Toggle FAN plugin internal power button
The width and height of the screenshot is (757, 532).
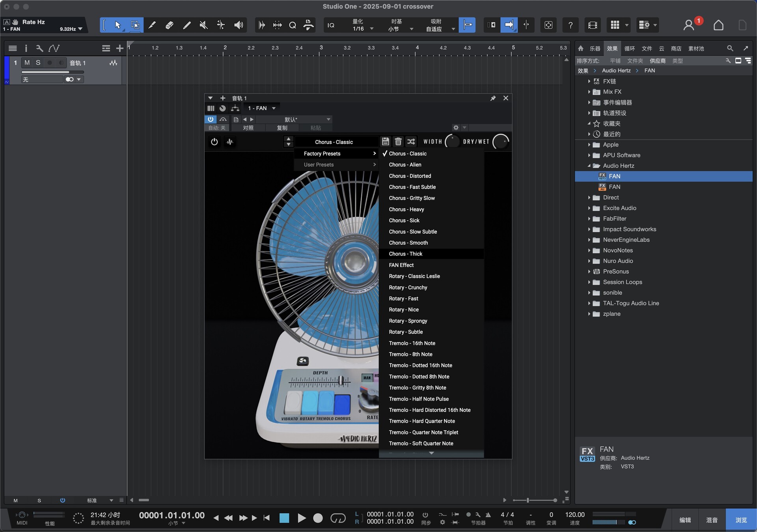point(214,142)
